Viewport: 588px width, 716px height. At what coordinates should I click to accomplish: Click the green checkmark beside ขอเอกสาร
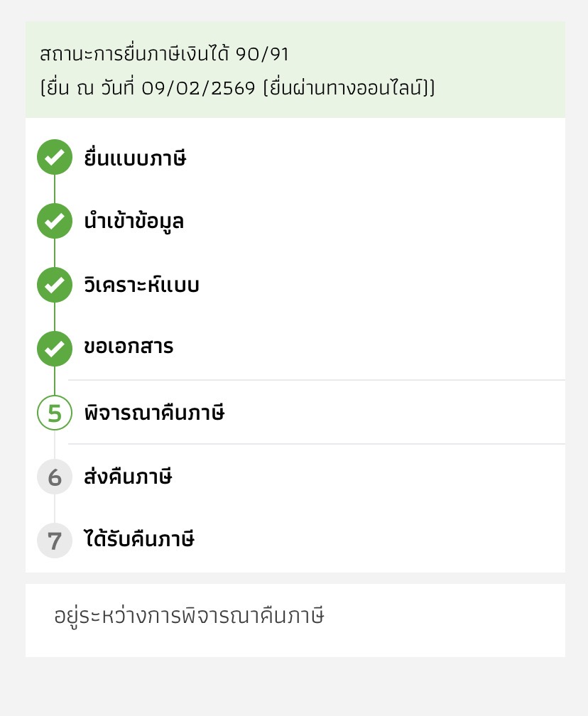(x=55, y=348)
